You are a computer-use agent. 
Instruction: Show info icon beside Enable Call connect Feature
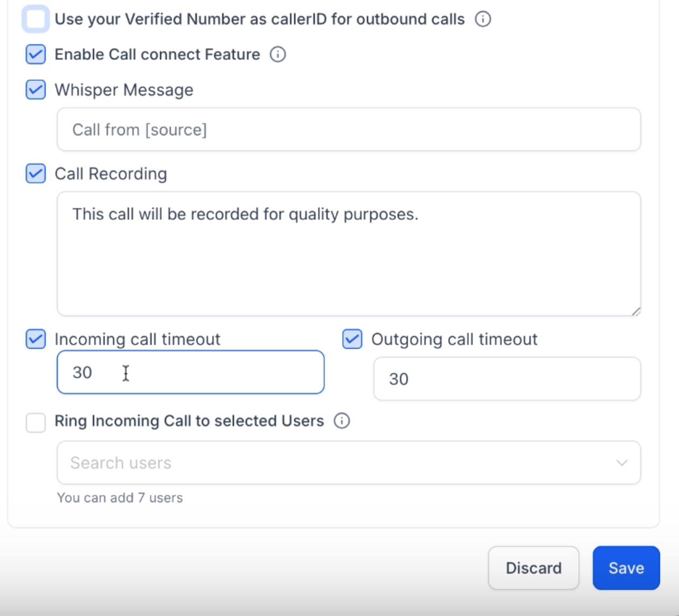coord(278,54)
